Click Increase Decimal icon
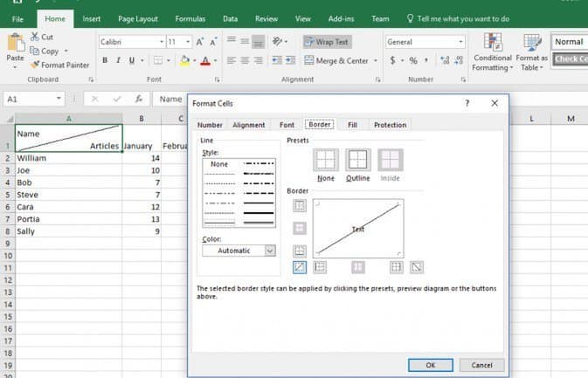 click(445, 60)
